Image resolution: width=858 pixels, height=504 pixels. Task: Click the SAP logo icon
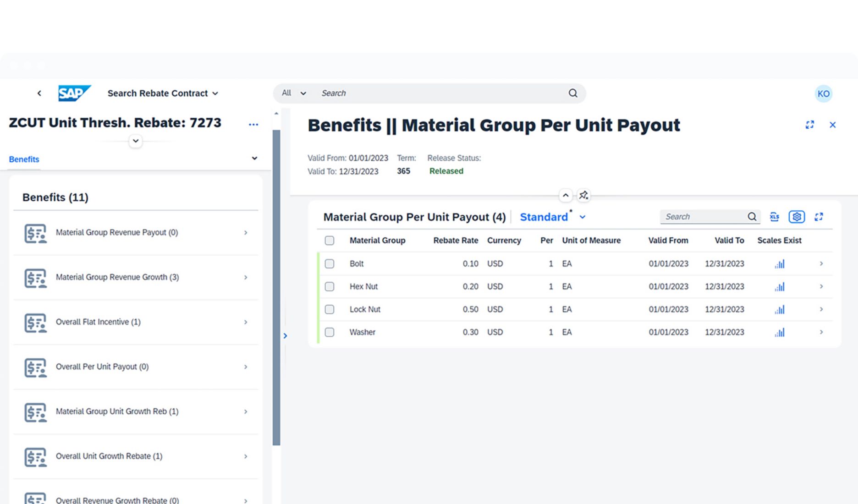(x=74, y=93)
